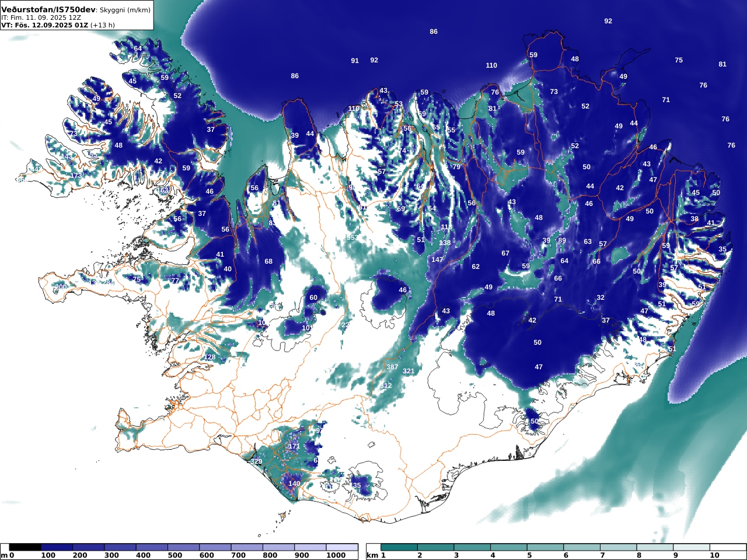
Task: Click the '7' label in the km legend
Action: [603, 555]
